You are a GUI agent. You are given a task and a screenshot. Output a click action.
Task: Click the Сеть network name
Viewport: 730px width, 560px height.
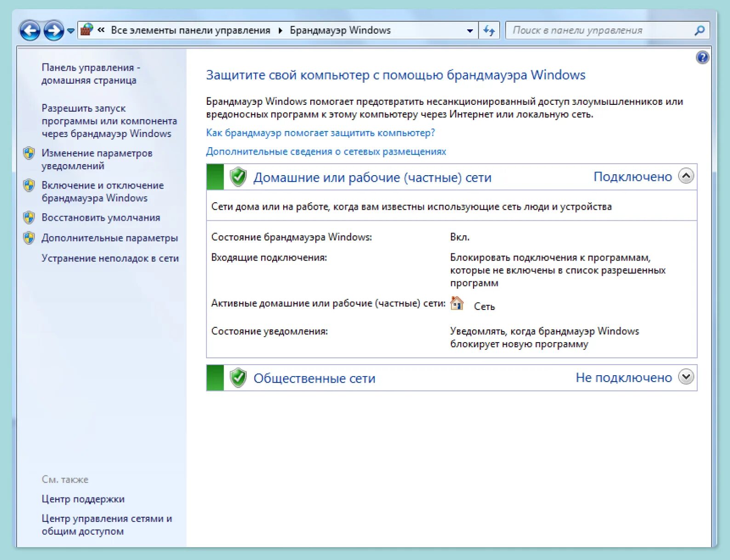click(x=484, y=306)
